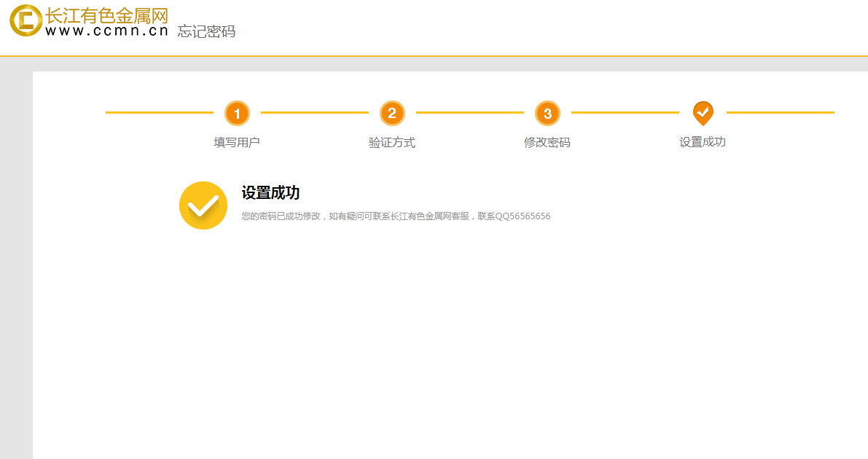Click progress line between steps 1 and 2
This screenshot has height=459, width=868.
coord(314,113)
